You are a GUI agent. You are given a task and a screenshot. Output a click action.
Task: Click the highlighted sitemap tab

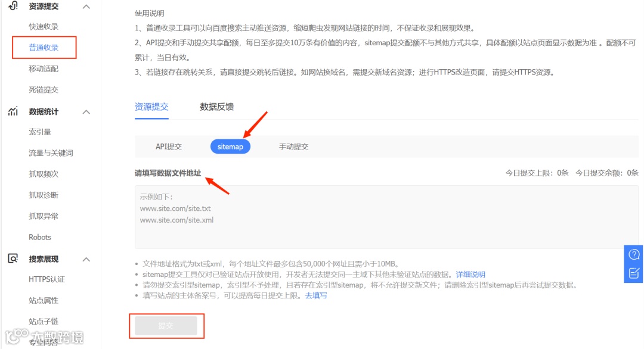click(230, 146)
